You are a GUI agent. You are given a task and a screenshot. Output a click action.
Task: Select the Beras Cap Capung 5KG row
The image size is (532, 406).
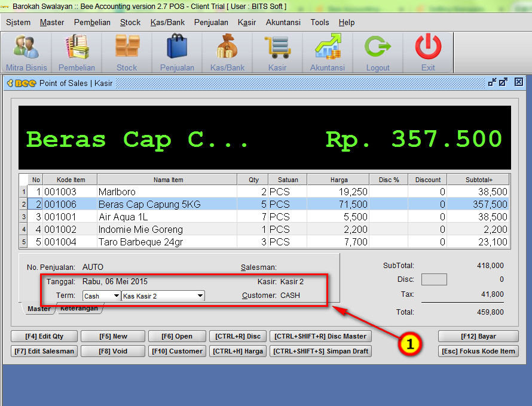pos(265,204)
